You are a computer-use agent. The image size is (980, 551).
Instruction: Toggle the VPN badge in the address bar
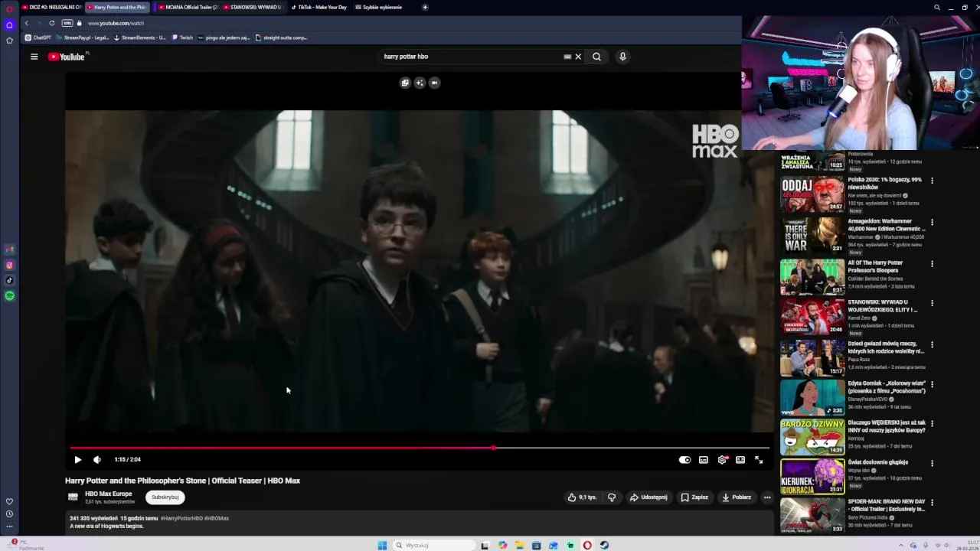coord(67,23)
